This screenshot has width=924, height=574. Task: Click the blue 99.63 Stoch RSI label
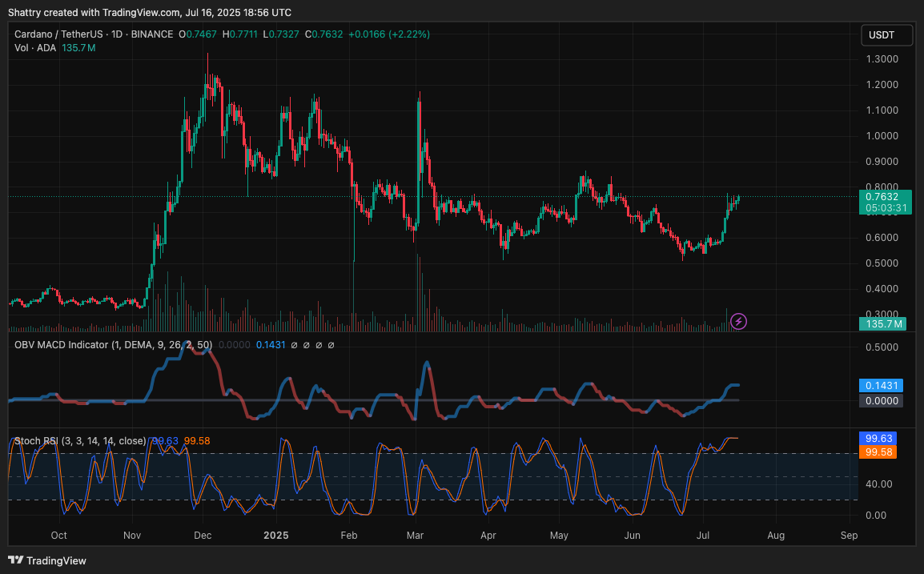(881, 439)
